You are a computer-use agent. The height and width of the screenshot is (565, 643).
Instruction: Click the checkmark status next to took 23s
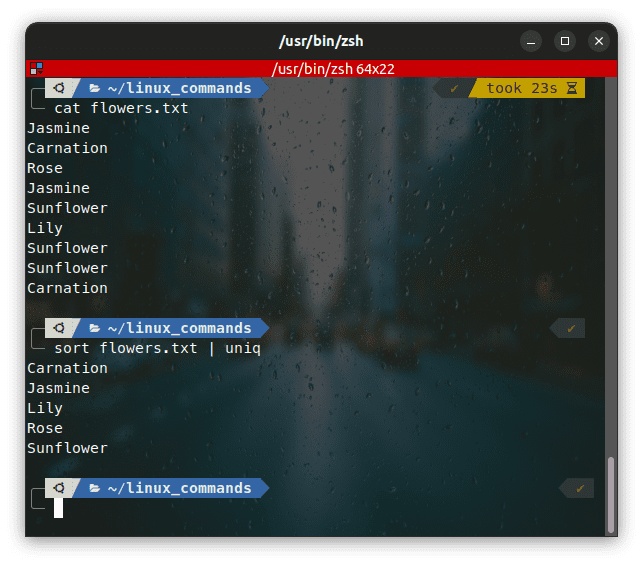click(x=455, y=88)
